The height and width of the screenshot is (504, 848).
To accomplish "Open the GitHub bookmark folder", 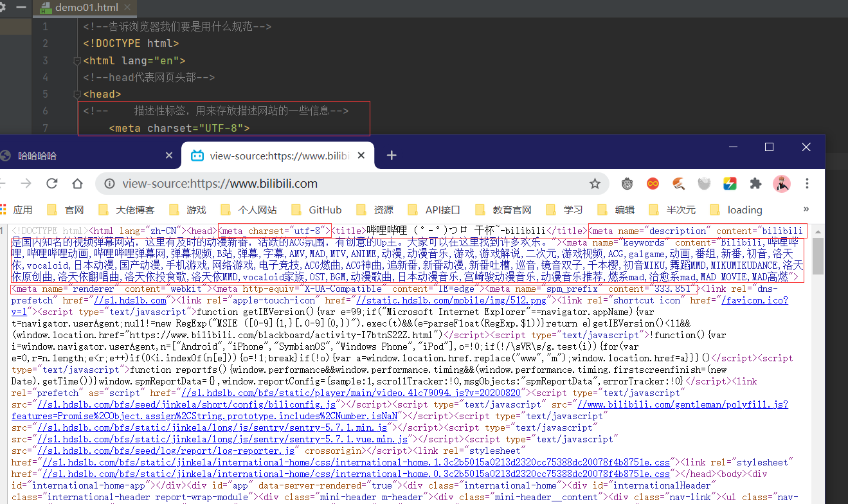I will pyautogui.click(x=316, y=210).
